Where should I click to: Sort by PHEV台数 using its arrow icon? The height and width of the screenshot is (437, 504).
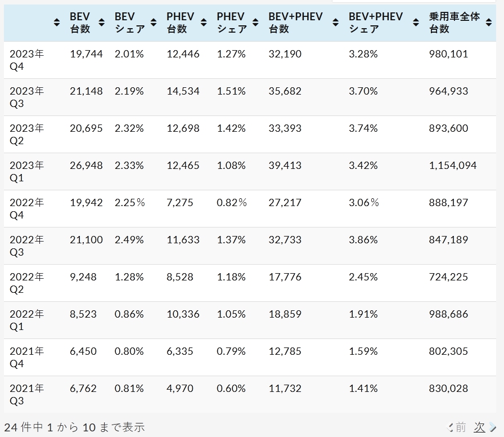tap(204, 23)
